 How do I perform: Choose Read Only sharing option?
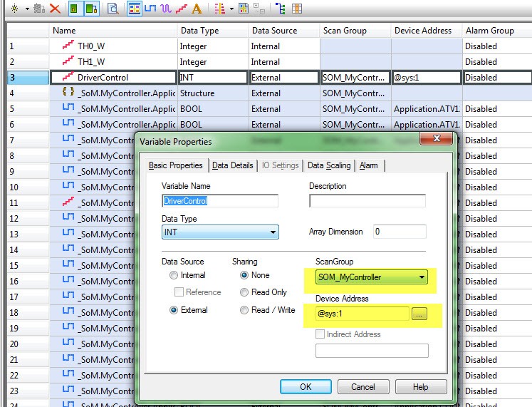point(244,292)
